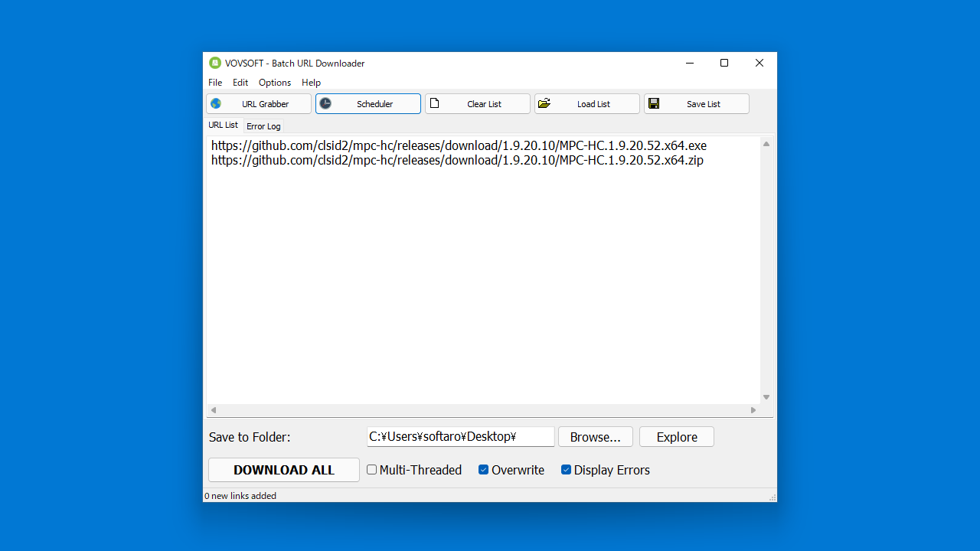Click the scroll left arrow of URL list
This screenshot has height=551, width=980.
tap(214, 410)
